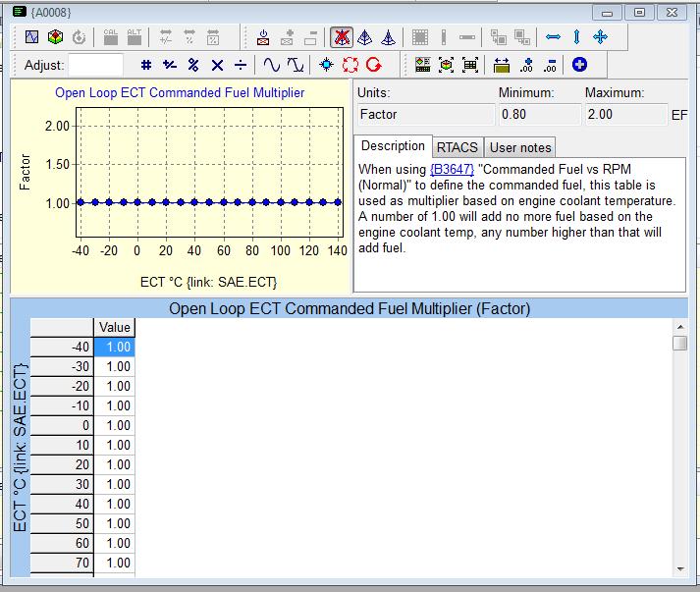Click the Open Loop ECT chart title
The image size is (700, 592).
[180, 93]
